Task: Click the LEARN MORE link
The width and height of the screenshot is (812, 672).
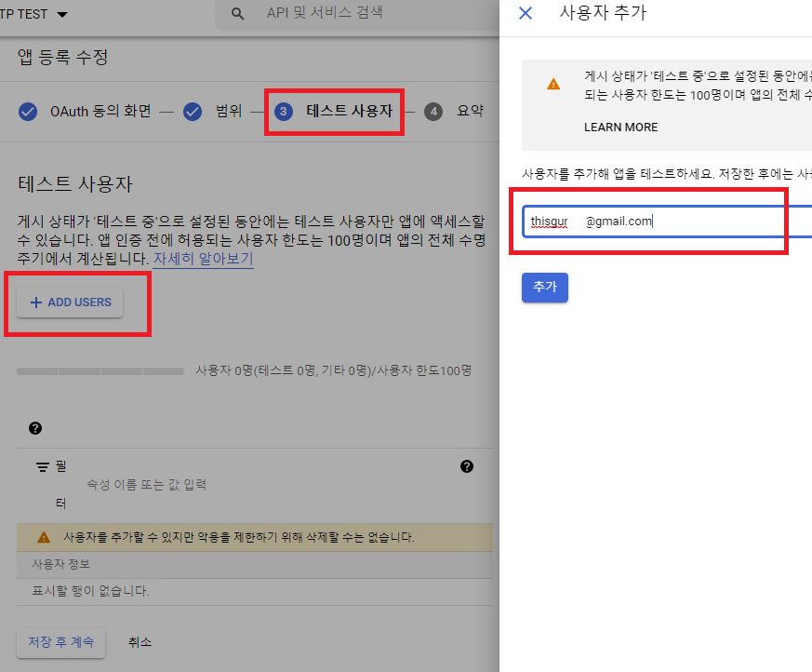Action: coord(620,127)
